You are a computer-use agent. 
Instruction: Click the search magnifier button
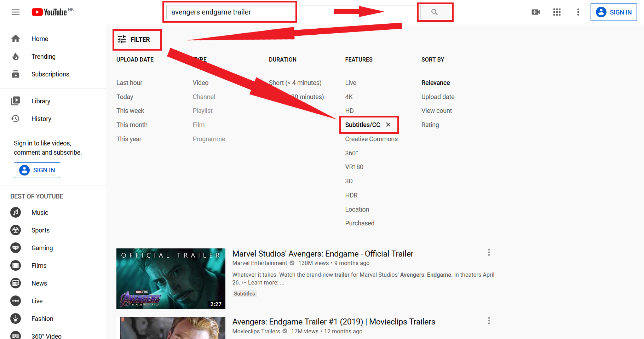(435, 12)
